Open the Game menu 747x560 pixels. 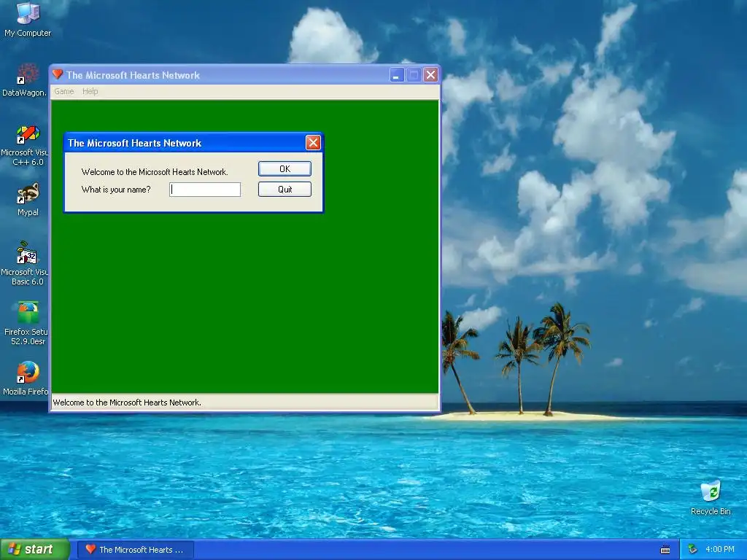click(64, 91)
